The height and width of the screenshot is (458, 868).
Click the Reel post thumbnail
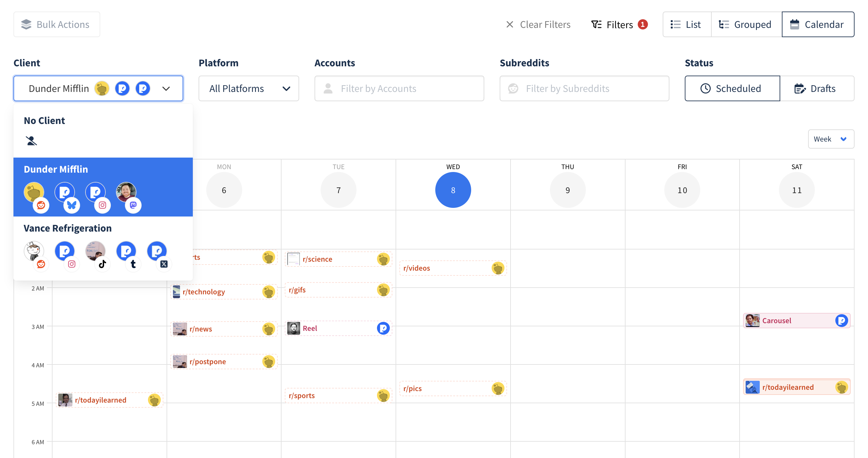pyautogui.click(x=293, y=328)
